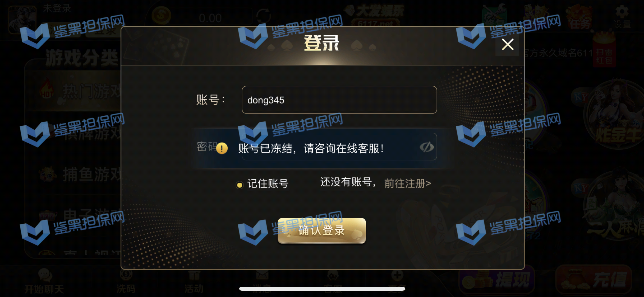The image size is (644, 297).
Task: Open the 前往注册 registration link
Action: click(408, 183)
